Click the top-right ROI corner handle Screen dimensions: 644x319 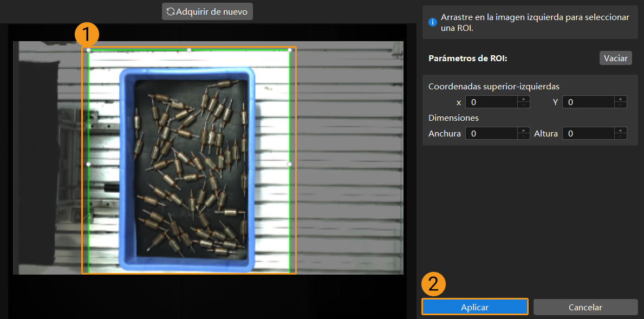[290, 50]
